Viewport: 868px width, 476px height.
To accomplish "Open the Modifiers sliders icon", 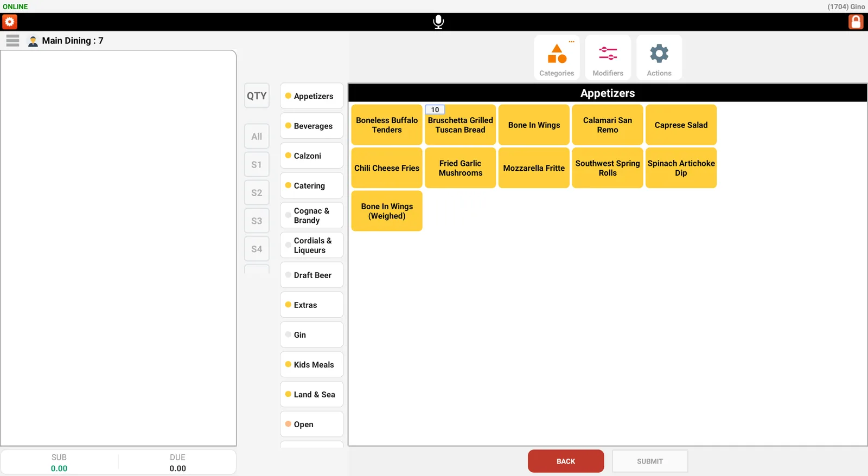I will 608,58.
